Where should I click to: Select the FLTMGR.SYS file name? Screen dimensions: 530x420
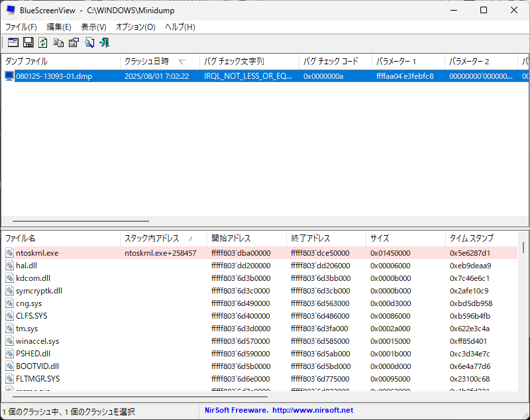38,379
